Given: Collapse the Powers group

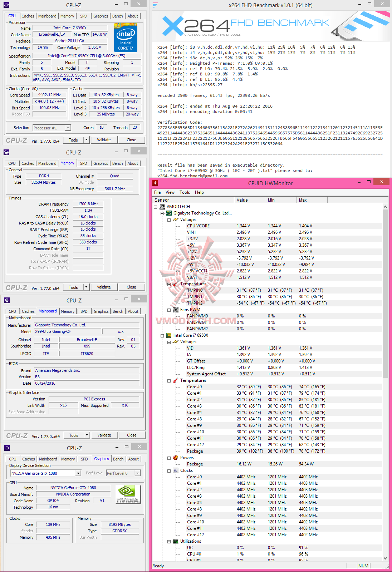Looking at the screenshot, I should (169, 458).
